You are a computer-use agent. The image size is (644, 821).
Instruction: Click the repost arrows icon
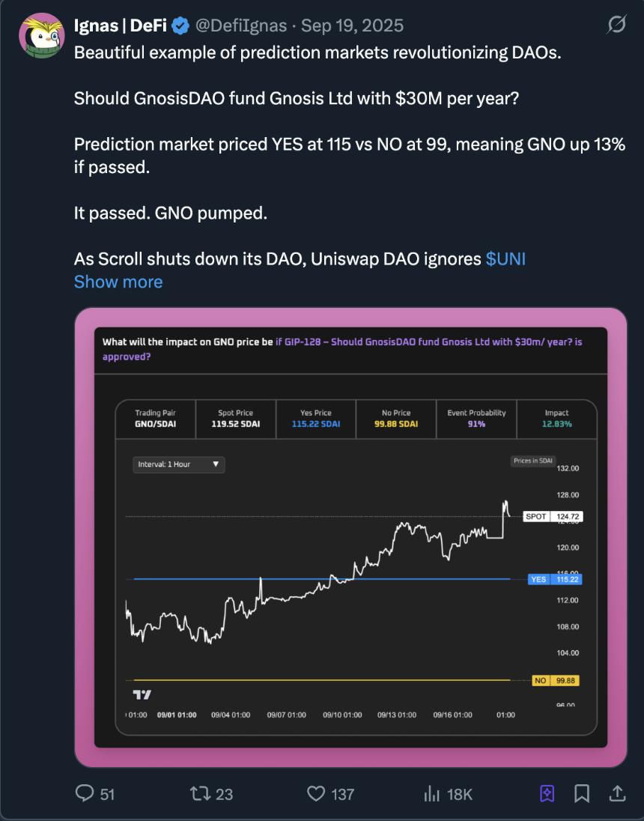click(198, 793)
